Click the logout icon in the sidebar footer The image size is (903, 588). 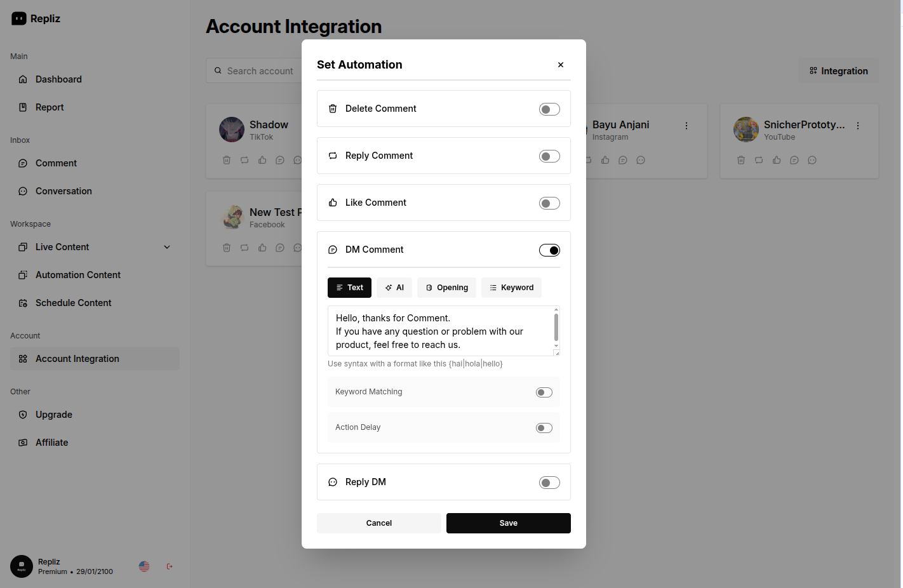tap(170, 566)
